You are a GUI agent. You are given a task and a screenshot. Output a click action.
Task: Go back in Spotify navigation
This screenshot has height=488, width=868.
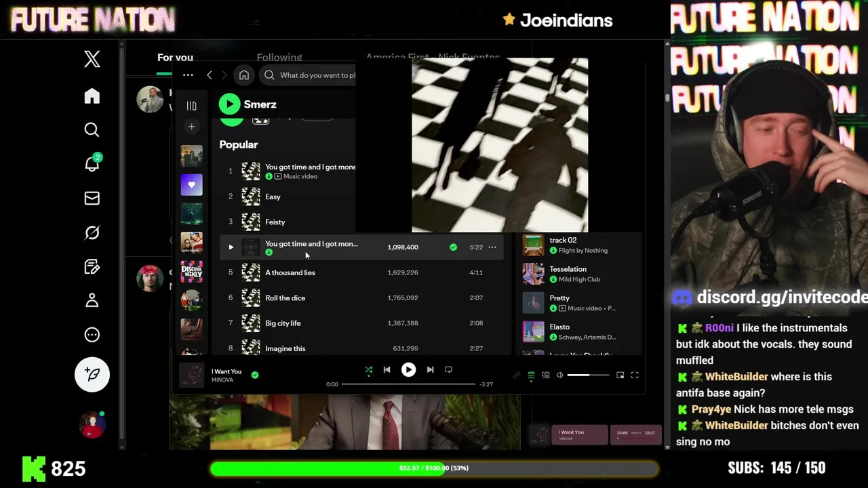[209, 75]
